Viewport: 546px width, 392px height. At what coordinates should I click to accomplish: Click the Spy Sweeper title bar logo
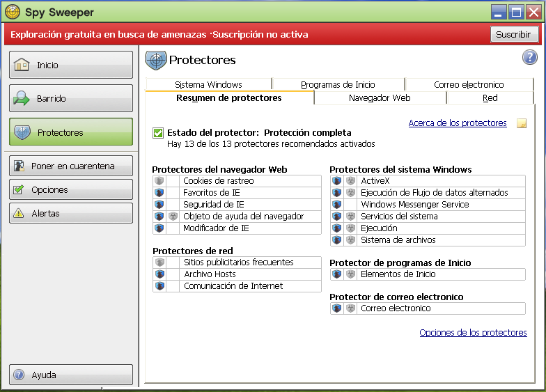pyautogui.click(x=13, y=12)
